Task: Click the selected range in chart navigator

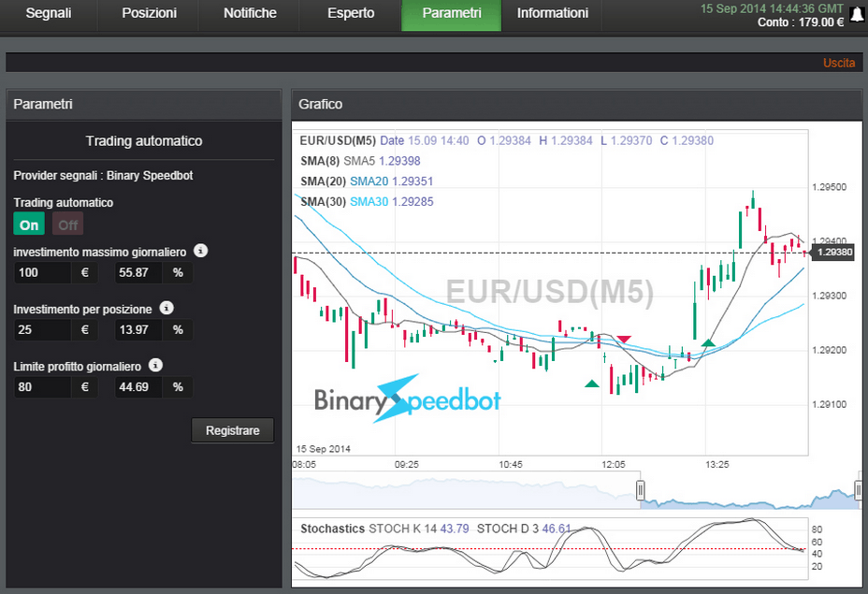Action: click(749, 490)
